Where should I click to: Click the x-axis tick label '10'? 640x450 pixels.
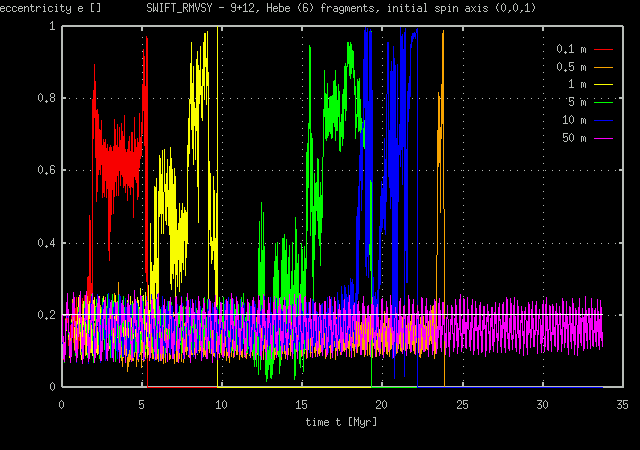tap(221, 405)
